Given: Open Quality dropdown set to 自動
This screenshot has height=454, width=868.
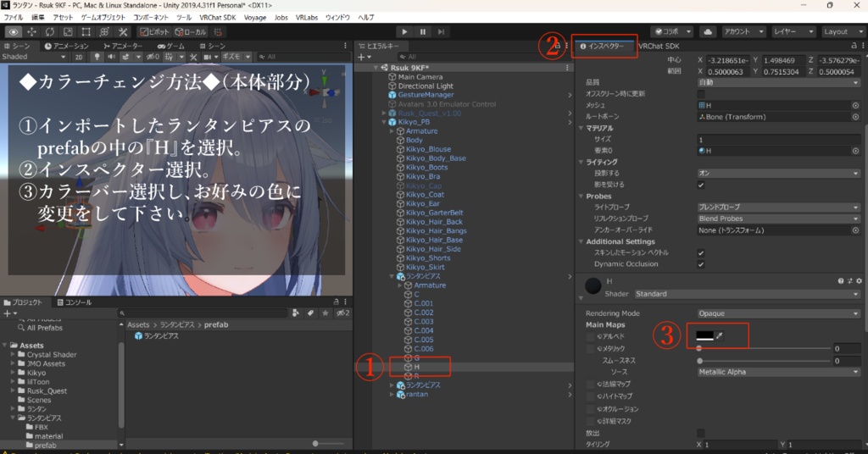Looking at the screenshot, I should click(x=778, y=82).
